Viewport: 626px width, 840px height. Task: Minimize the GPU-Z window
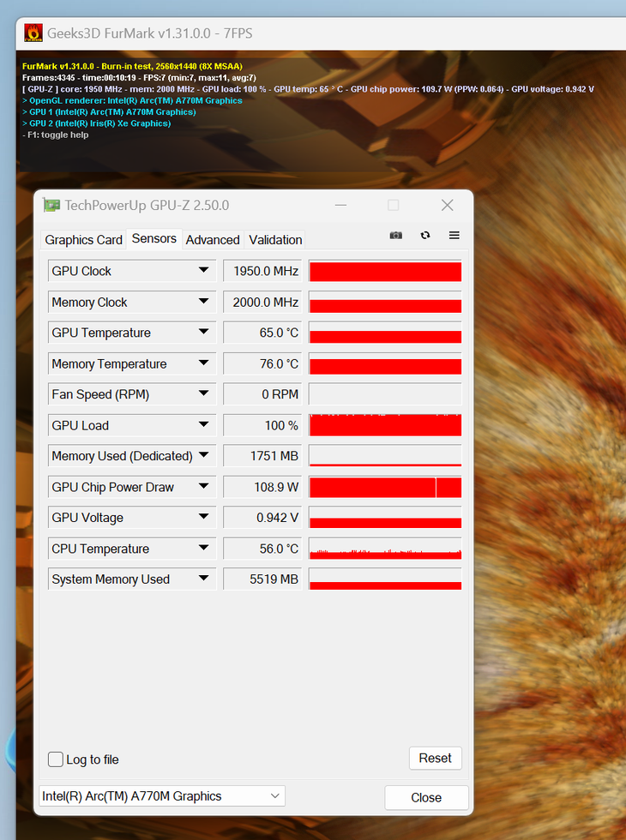click(341, 205)
